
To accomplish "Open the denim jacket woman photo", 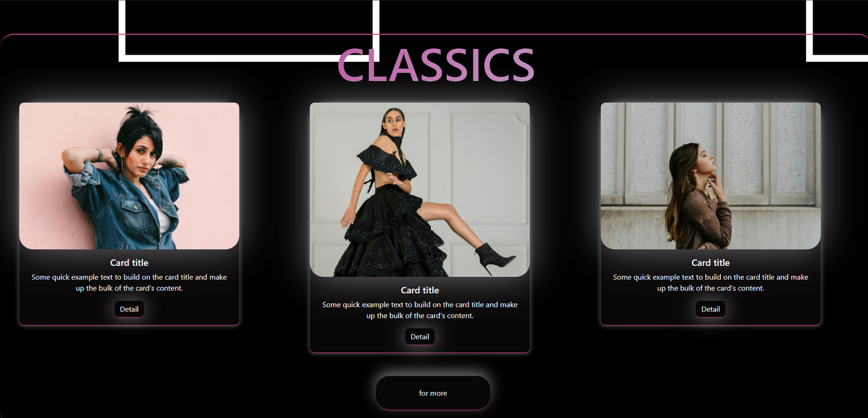I will [129, 176].
